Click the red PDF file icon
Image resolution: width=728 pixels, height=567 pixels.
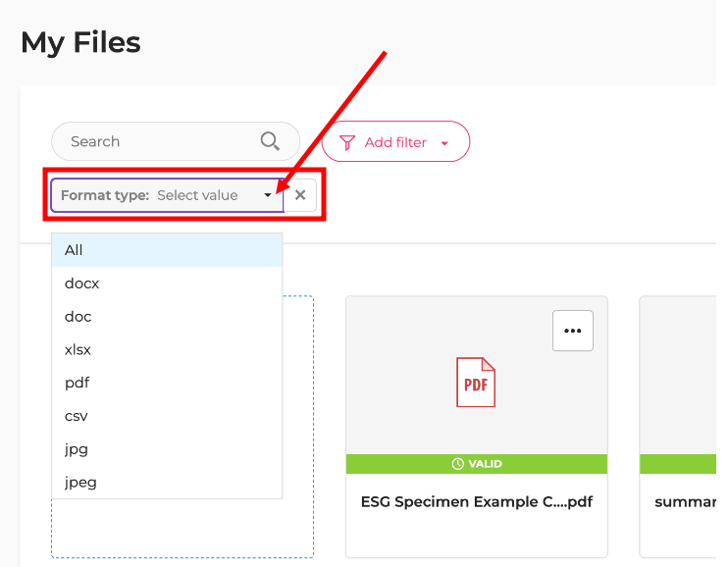pyautogui.click(x=476, y=382)
